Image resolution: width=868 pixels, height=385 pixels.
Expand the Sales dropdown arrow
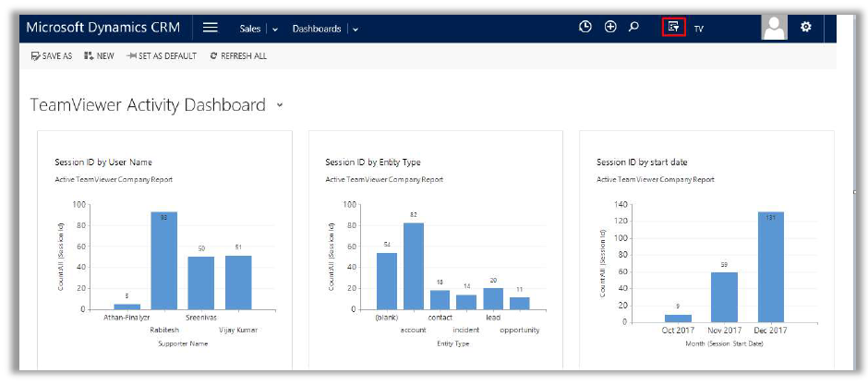click(x=275, y=30)
